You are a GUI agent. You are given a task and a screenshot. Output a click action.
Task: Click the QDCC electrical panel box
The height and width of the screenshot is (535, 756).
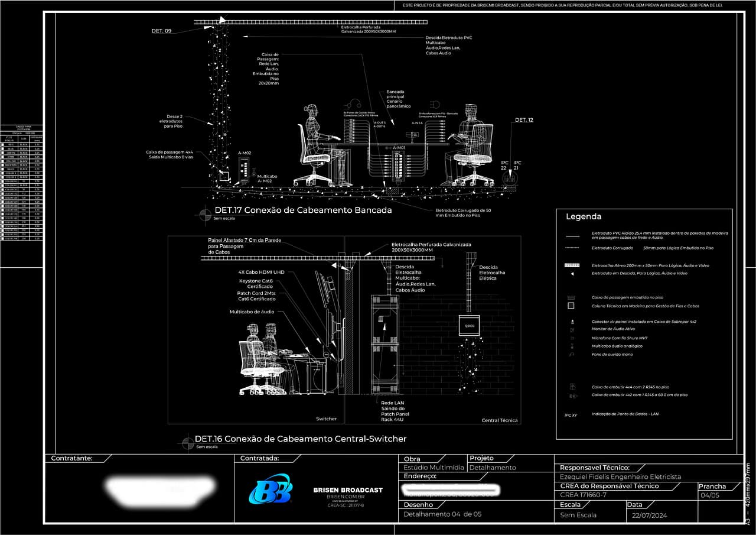471,325
